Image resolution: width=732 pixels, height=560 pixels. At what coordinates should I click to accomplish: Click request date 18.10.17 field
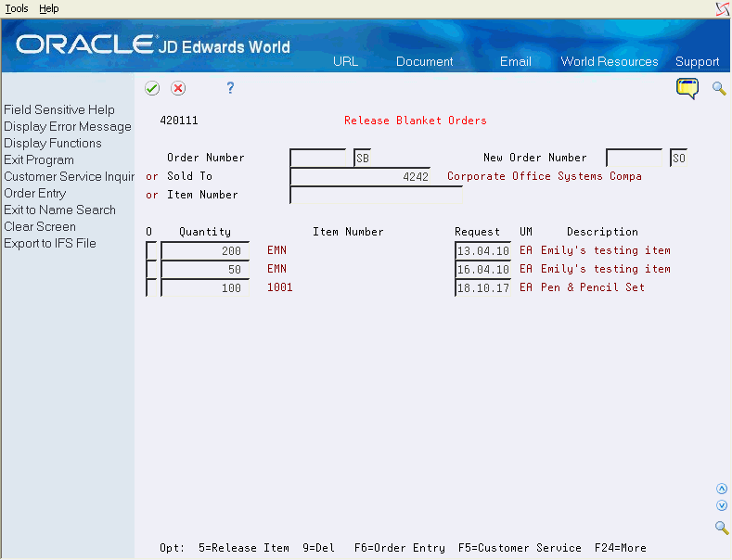(x=483, y=288)
